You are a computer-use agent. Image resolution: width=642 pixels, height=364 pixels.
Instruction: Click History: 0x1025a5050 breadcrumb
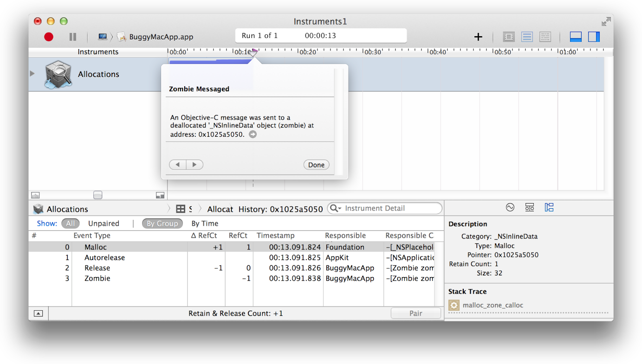click(280, 209)
